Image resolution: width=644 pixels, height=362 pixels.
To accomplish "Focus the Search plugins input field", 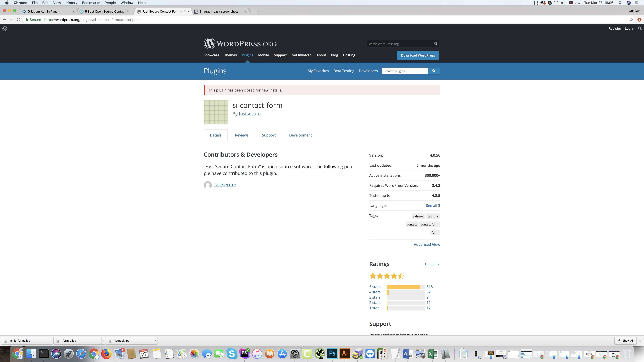I will click(x=405, y=71).
